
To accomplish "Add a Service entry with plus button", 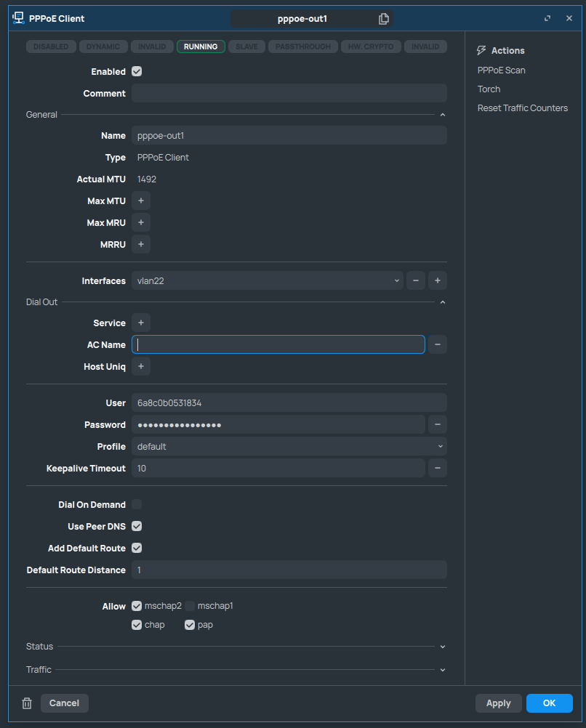I will (x=141, y=323).
